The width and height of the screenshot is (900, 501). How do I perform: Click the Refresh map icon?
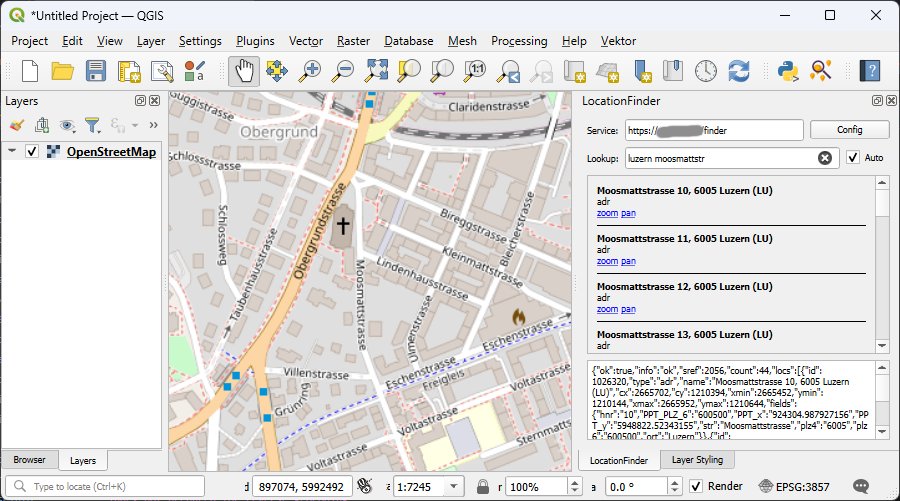739,71
